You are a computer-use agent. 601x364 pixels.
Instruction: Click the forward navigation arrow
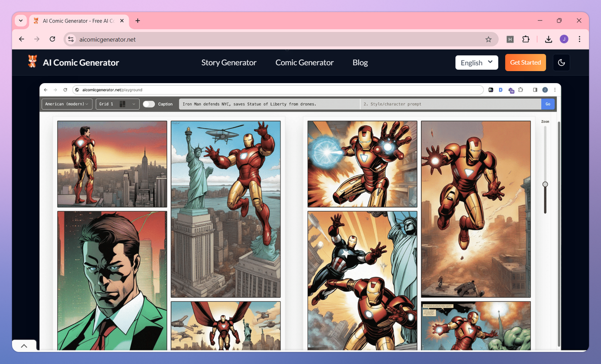click(x=37, y=39)
